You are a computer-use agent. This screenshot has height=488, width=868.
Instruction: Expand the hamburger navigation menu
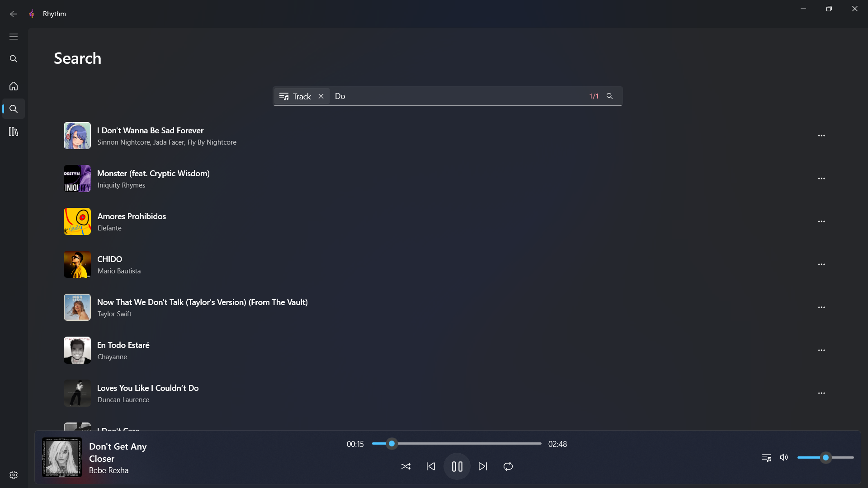pos(14,37)
